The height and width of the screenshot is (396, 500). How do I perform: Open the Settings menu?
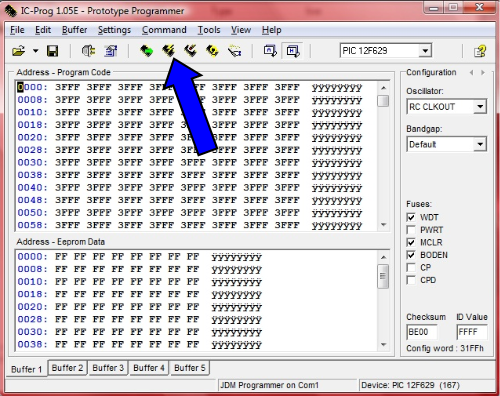click(x=114, y=30)
